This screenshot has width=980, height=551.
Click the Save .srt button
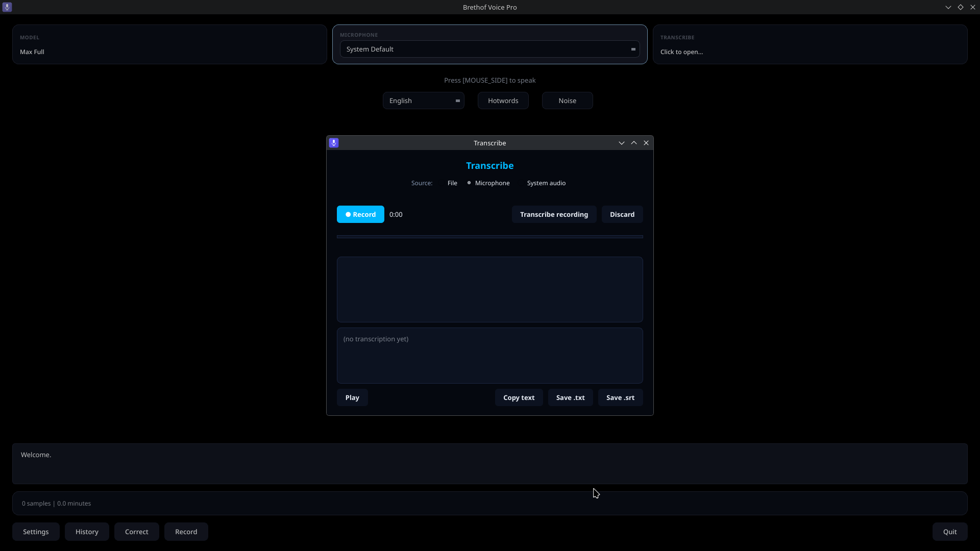coord(620,397)
